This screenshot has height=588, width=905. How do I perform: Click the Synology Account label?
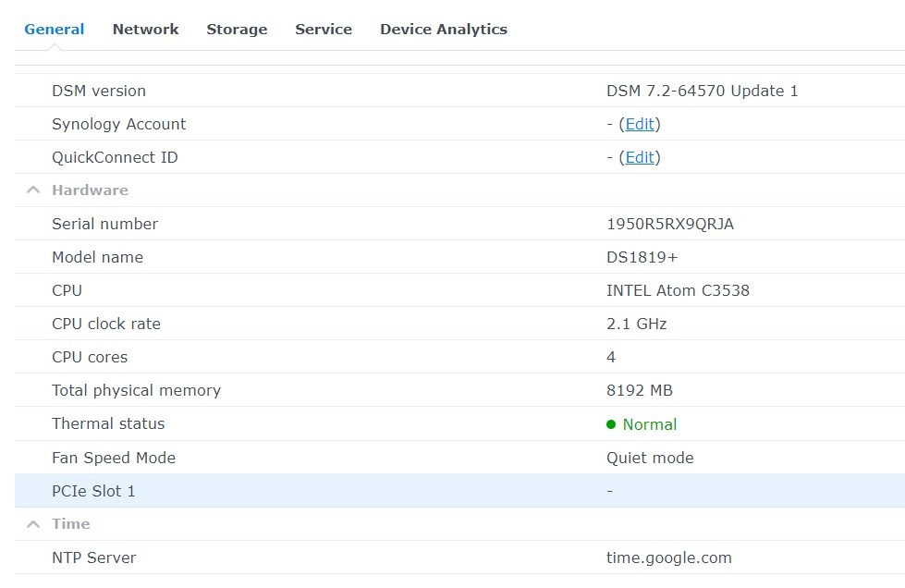[x=119, y=125]
